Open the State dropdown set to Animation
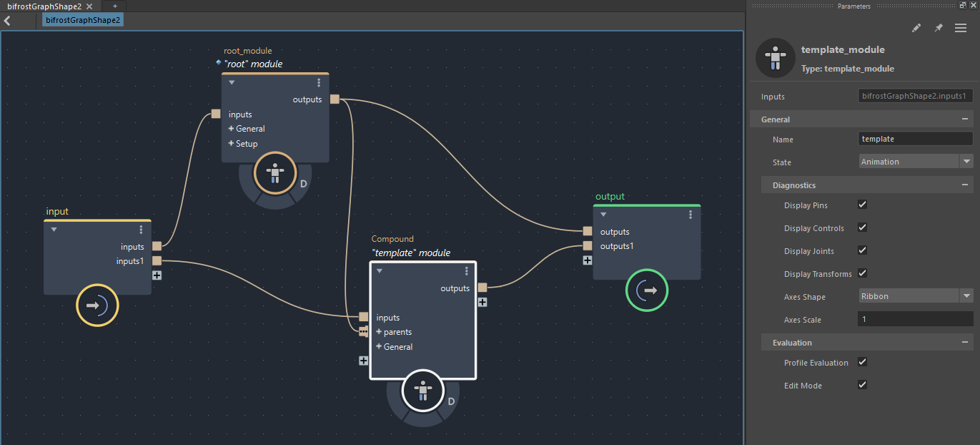The width and height of the screenshot is (980, 445). (x=915, y=162)
